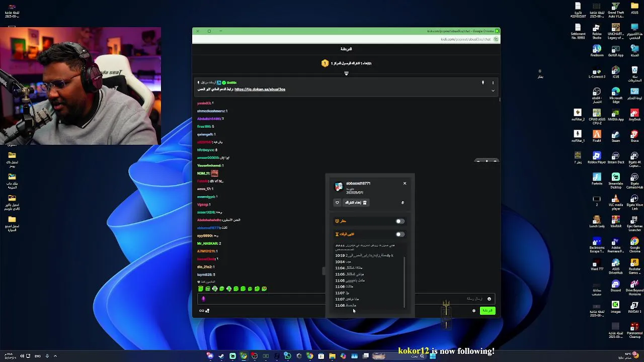Click username ahmedkashmeru in chat
The image size is (644, 362).
[211, 111]
